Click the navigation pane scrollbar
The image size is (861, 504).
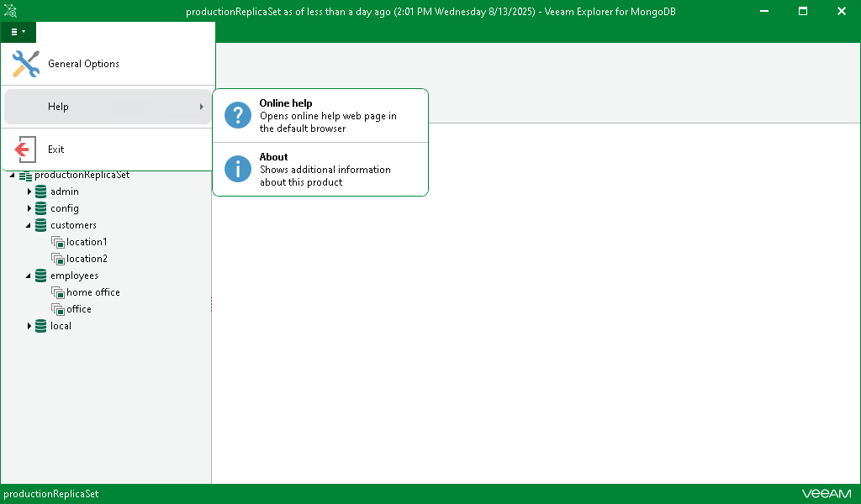coord(209,302)
